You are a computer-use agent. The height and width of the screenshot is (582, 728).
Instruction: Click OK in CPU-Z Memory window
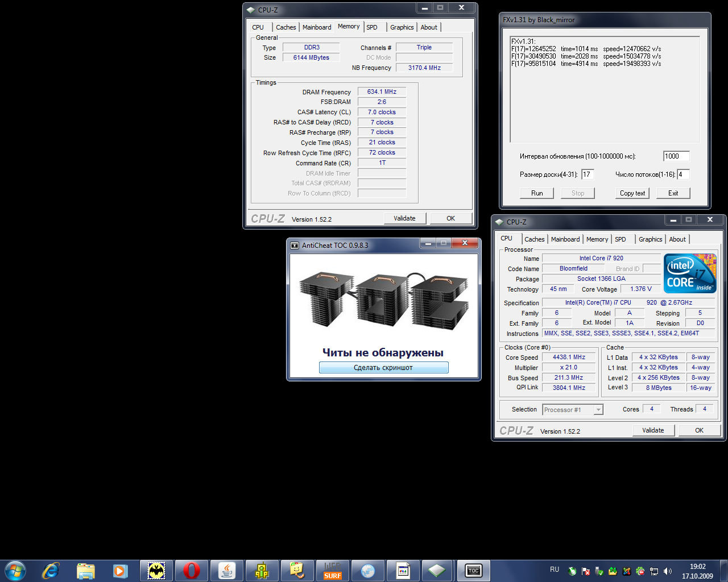pyautogui.click(x=451, y=218)
